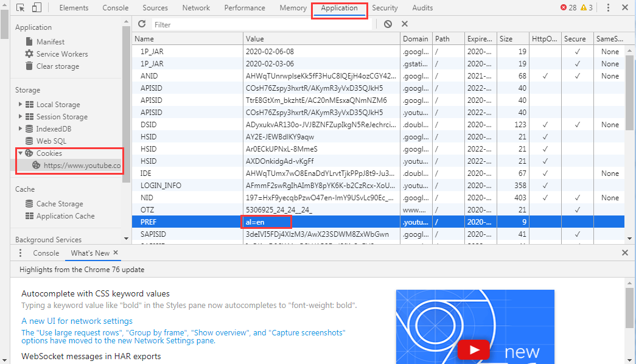Viewport: 636px width, 364px height.
Task: Activate the inspect element picker icon
Action: [20, 8]
